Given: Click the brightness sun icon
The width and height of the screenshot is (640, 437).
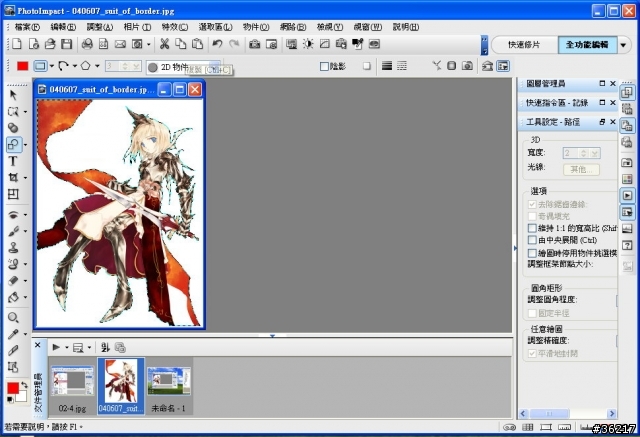Looking at the screenshot, I should [308, 44].
